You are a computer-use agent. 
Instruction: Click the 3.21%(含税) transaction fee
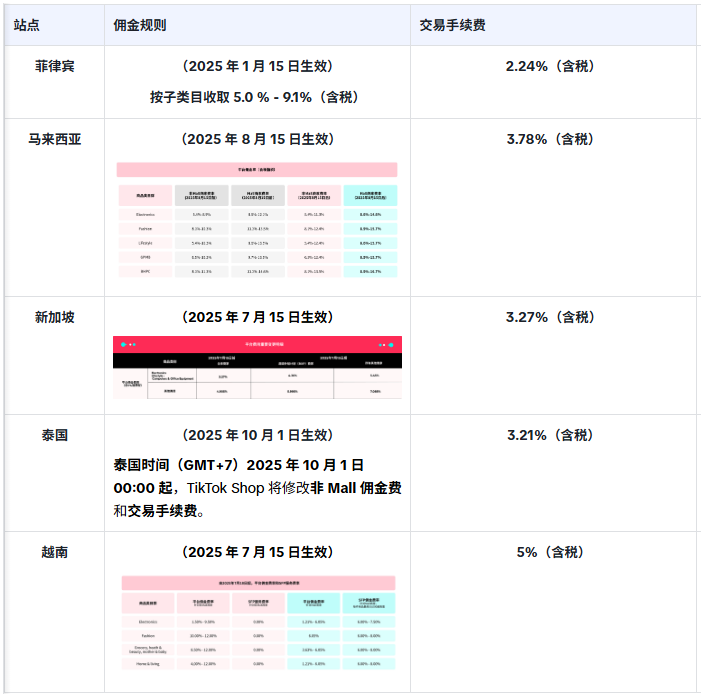[550, 436]
